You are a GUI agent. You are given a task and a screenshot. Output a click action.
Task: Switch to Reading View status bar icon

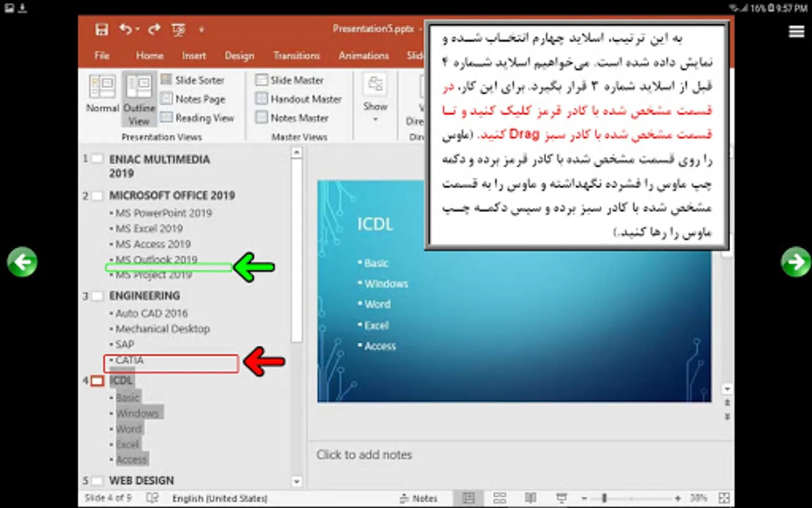tap(531, 498)
